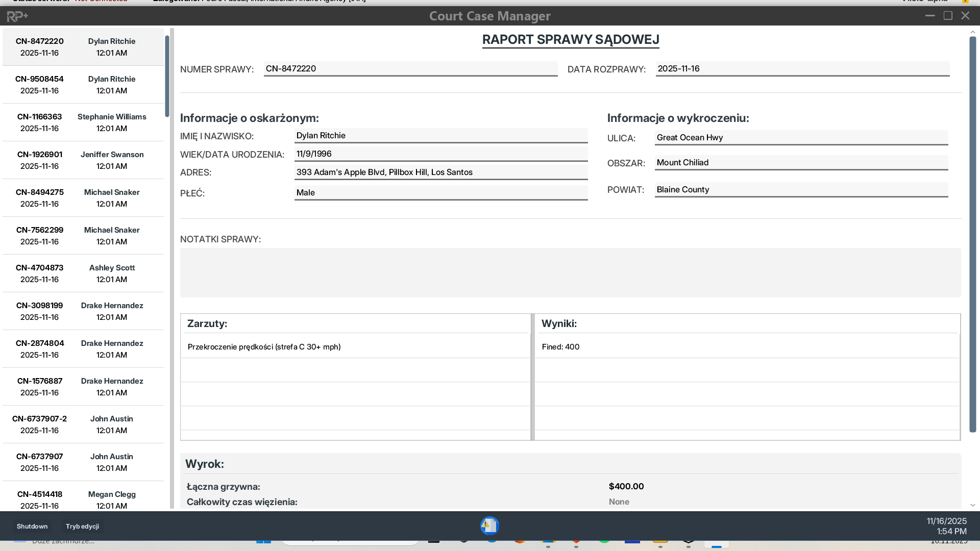980x551 pixels.
Task: Click into NOTATKI SPRAWY notes area
Action: (570, 272)
